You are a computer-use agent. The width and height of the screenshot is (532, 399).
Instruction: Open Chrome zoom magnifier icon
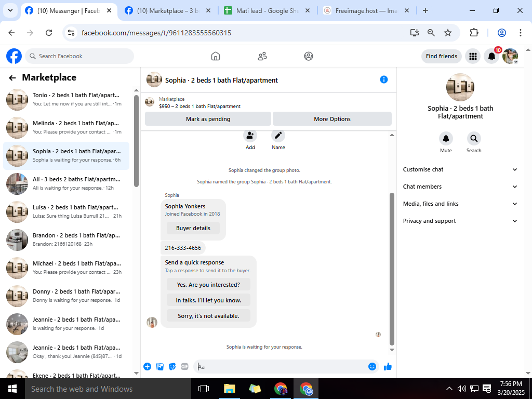tap(431, 33)
